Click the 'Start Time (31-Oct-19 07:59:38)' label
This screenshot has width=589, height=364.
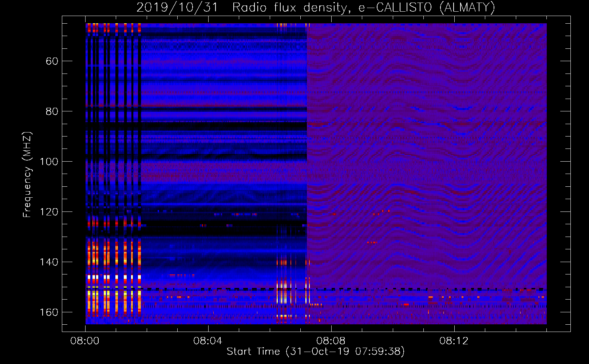pyautogui.click(x=316, y=352)
